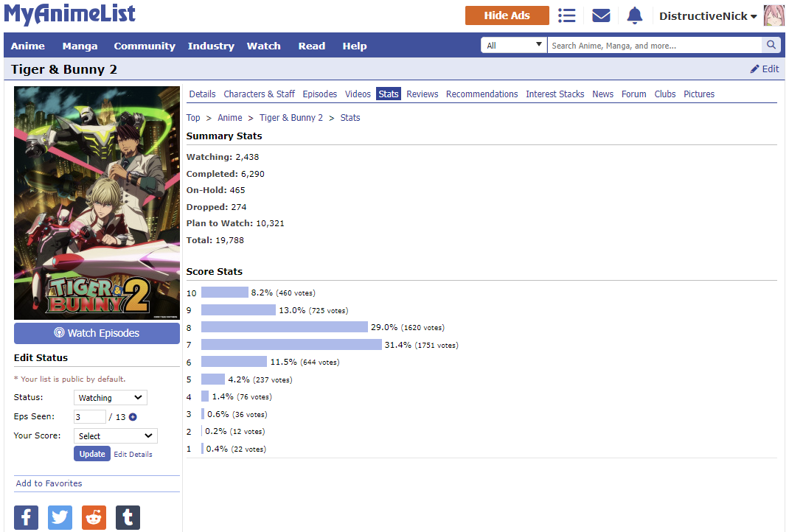Open the list menu icon in header
Screen dimensions: 789x532
point(566,15)
